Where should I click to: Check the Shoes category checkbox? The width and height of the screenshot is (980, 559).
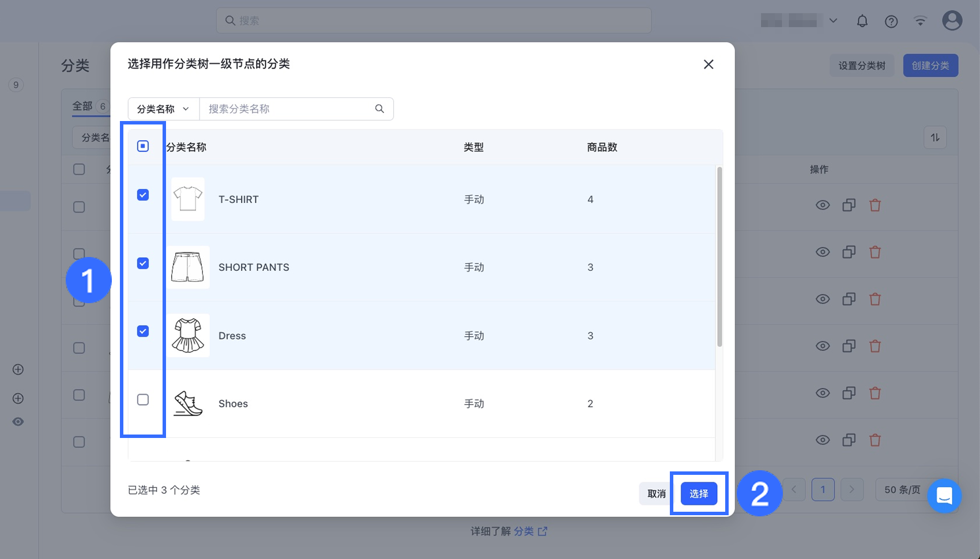tap(143, 399)
